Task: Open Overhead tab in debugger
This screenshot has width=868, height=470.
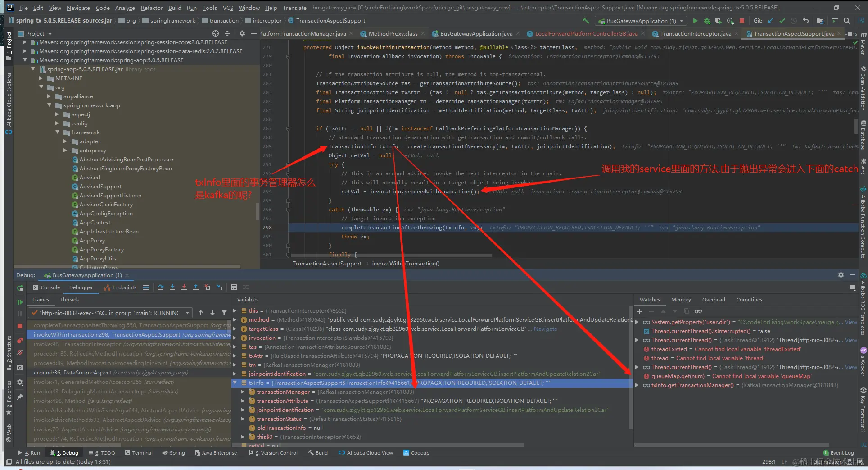Action: [714, 300]
